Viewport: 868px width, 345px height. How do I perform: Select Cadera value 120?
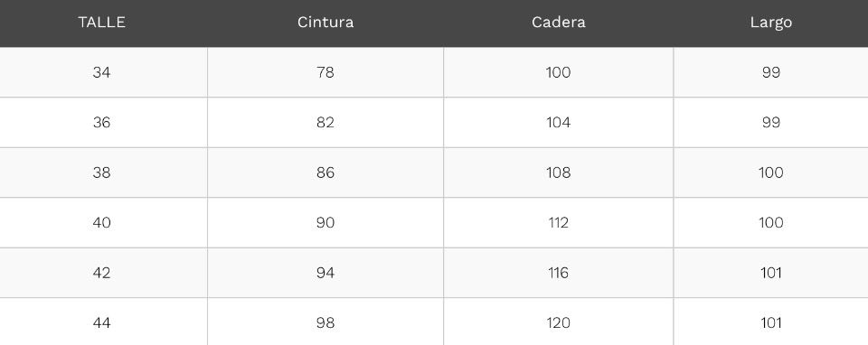coord(559,323)
